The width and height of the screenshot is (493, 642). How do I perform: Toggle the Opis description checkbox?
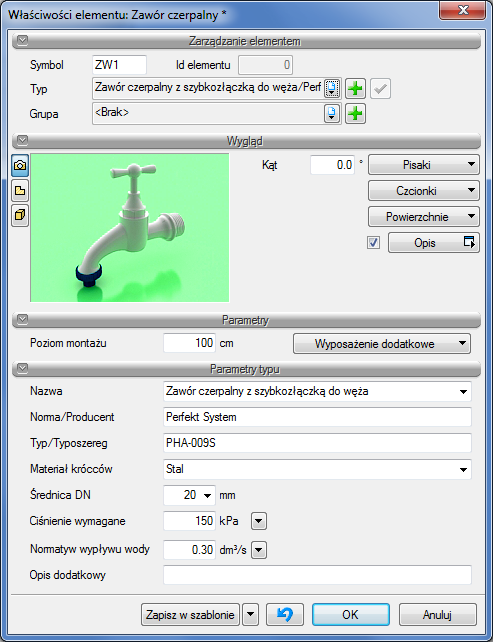373,243
